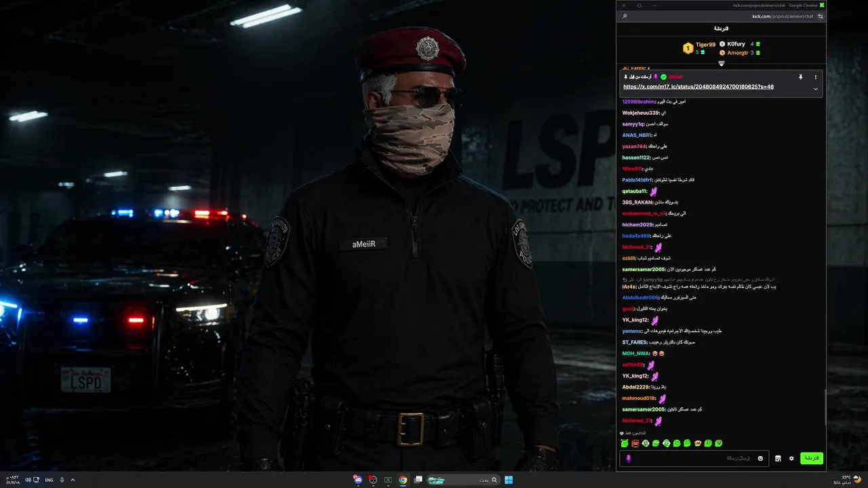Screen dimensions: 868x488
Task: Click username Abdulkadir006 in chat
Action: tap(640, 298)
